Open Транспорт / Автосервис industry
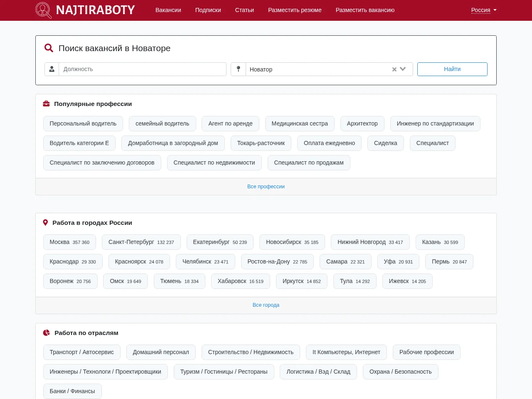 pyautogui.click(x=82, y=352)
